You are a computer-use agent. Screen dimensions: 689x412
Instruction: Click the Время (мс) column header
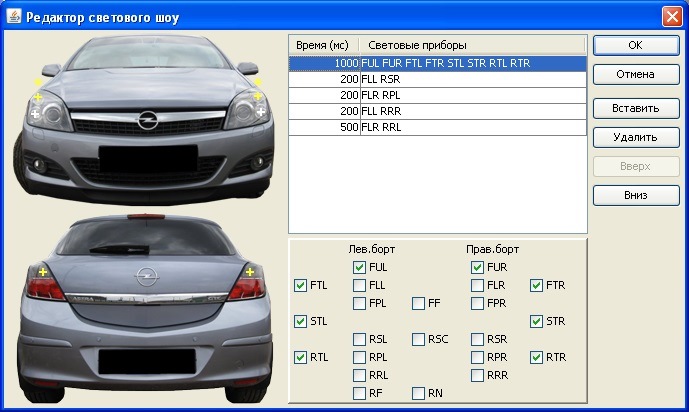[324, 45]
